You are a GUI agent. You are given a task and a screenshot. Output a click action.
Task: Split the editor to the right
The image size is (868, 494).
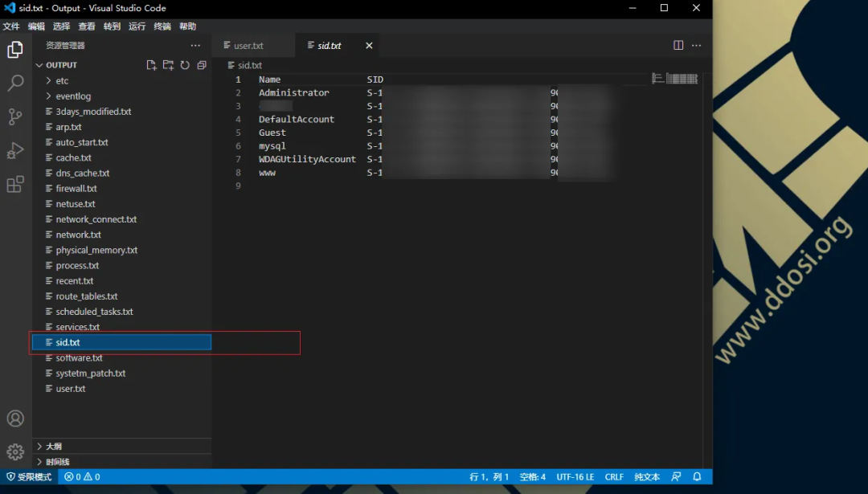point(678,45)
